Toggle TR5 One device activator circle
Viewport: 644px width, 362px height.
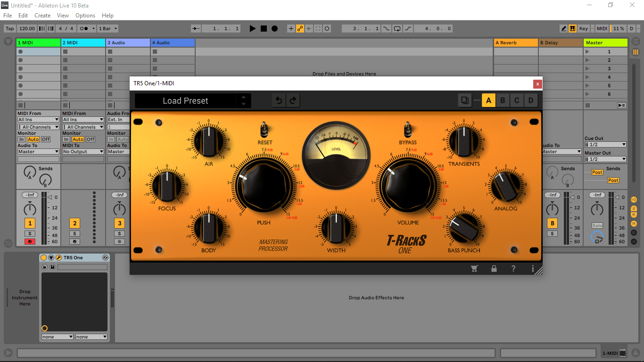pos(44,258)
